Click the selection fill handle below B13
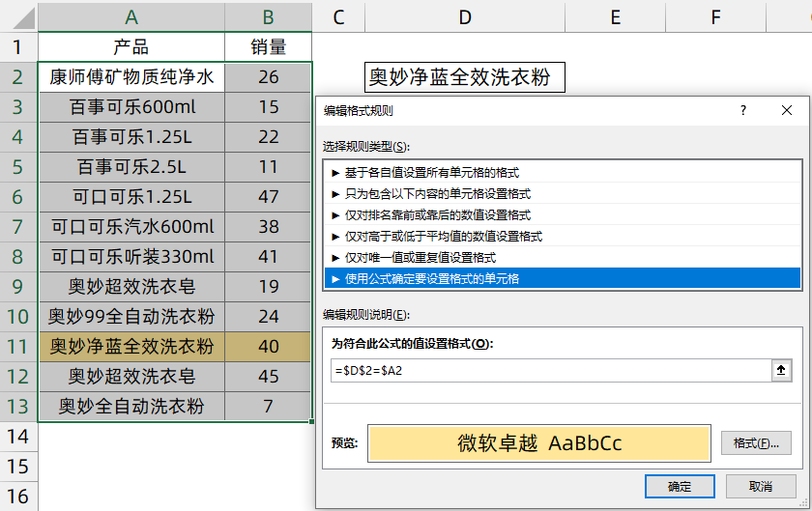 tap(311, 422)
